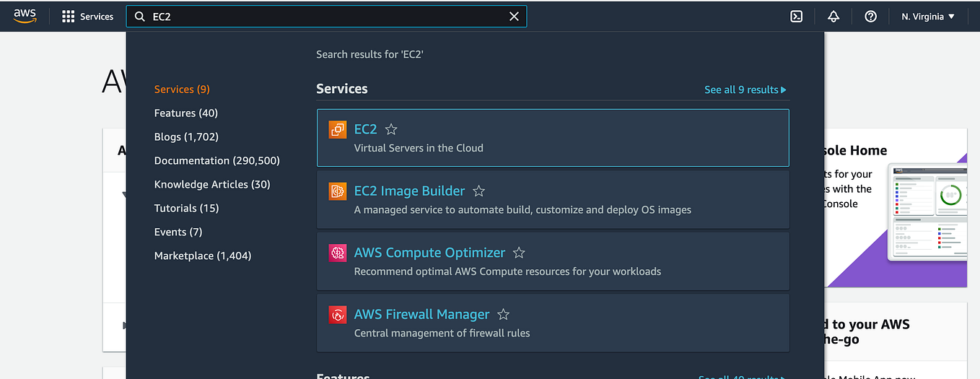Click the AWS Firewall Manager icon
The height and width of the screenshot is (379, 980).
[x=338, y=315]
